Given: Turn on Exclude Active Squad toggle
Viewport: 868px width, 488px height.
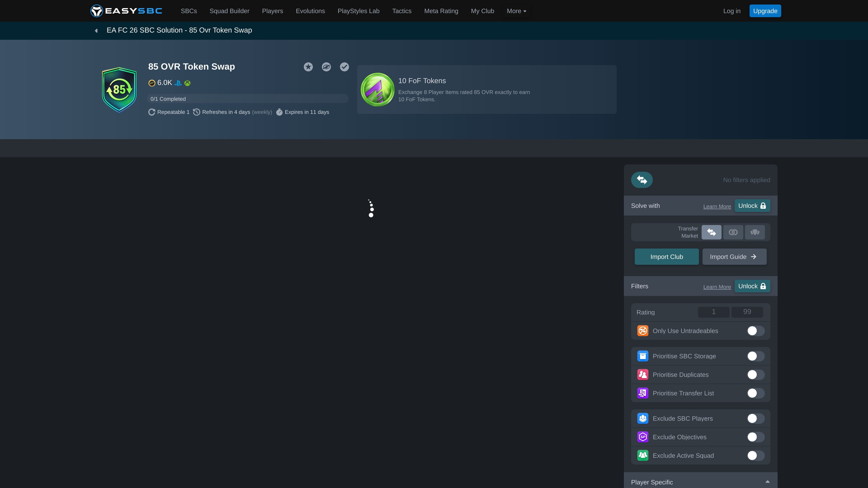Looking at the screenshot, I should click(x=755, y=455).
